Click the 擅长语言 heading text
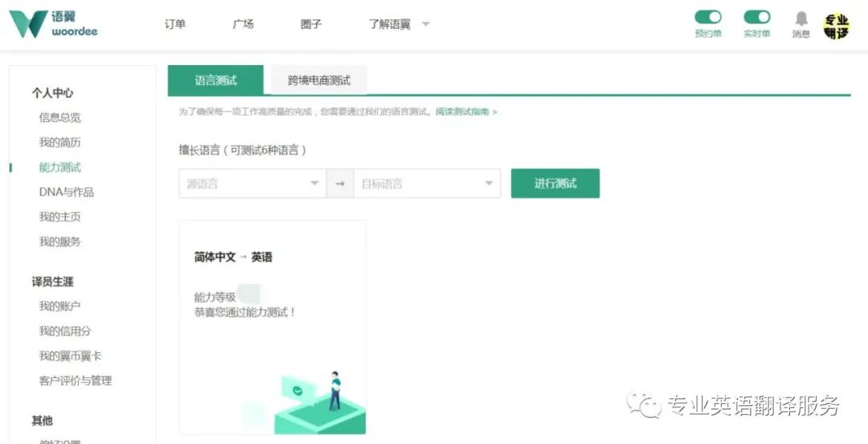 [243, 150]
